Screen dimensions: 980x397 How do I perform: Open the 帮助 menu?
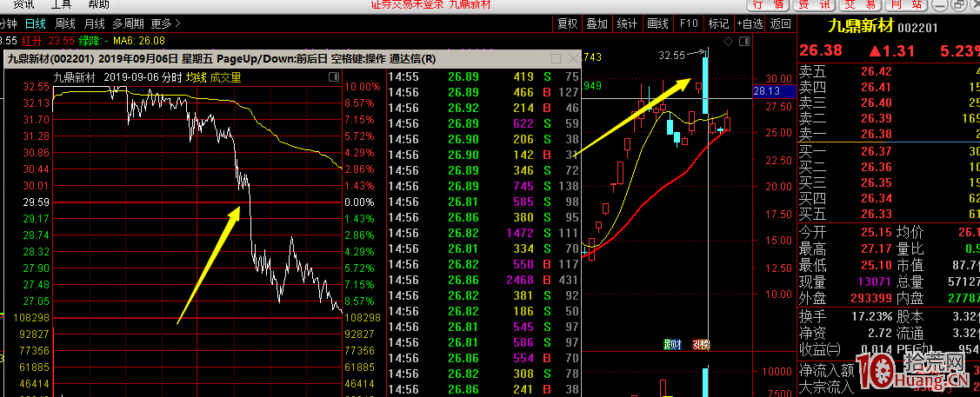click(98, 4)
